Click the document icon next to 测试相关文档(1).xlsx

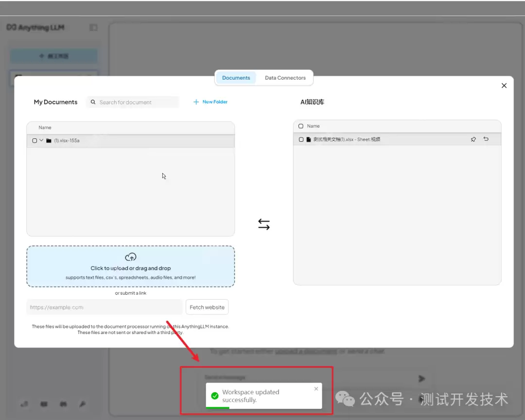308,139
